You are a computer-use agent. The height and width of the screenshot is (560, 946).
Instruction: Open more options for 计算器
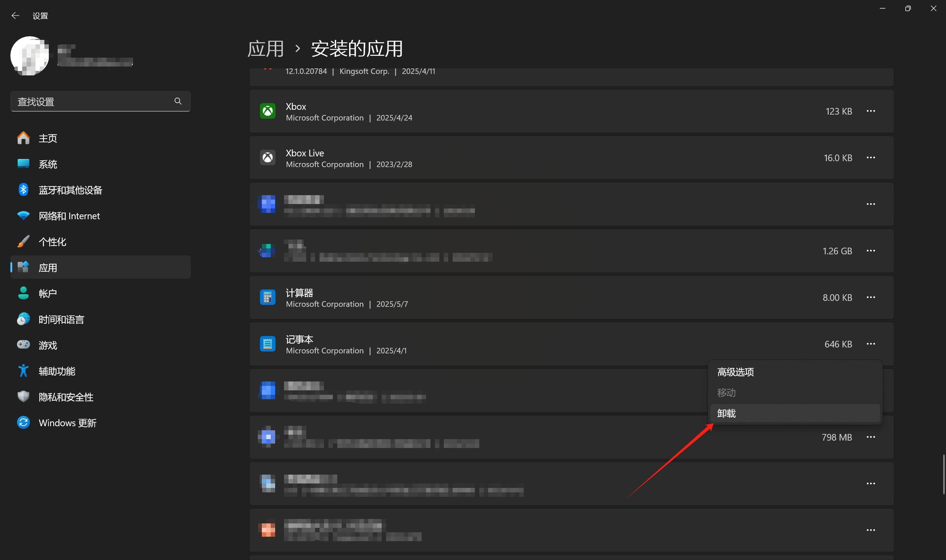coord(871,297)
